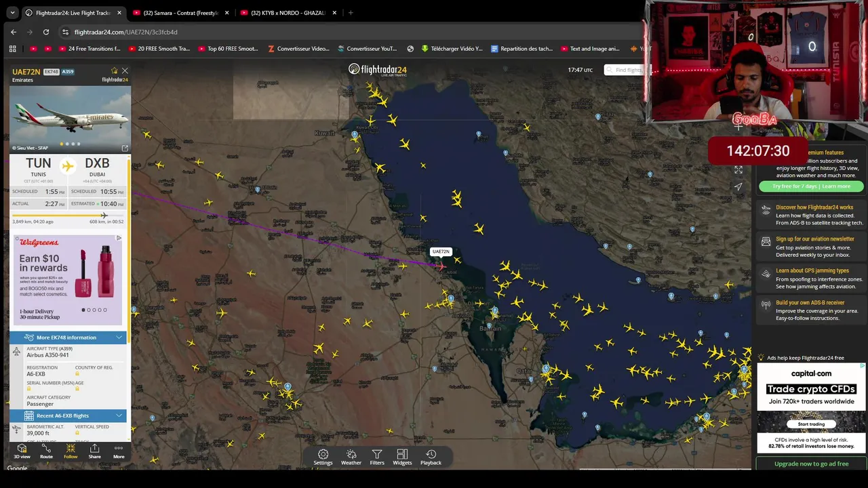
Task: Share this flight
Action: [94, 451]
